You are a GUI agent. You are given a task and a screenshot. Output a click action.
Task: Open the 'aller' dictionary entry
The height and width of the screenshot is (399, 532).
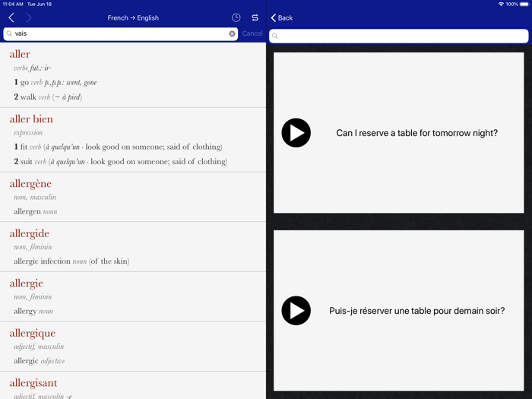click(21, 54)
